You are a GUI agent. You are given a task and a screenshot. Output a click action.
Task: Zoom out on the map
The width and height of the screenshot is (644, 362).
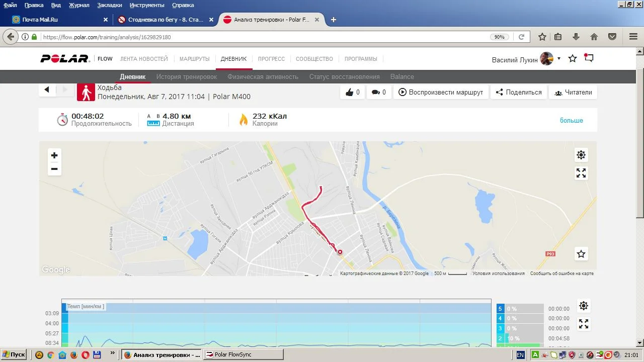tap(54, 169)
